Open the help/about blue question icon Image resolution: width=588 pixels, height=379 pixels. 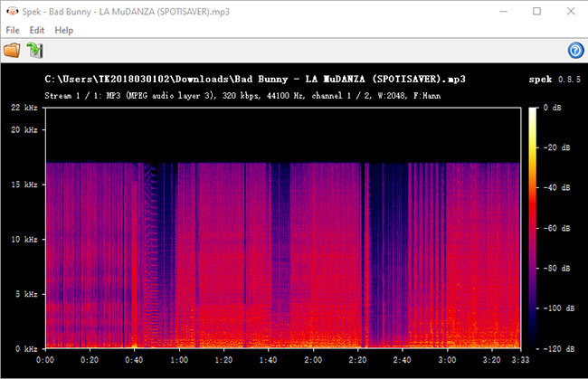click(x=575, y=51)
